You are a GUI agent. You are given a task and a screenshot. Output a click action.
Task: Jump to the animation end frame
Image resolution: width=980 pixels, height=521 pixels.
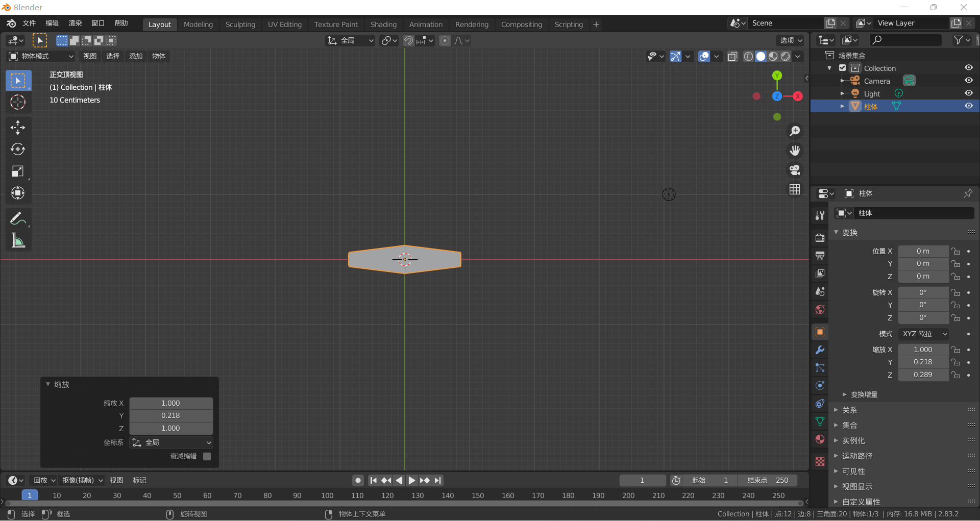[x=437, y=480]
